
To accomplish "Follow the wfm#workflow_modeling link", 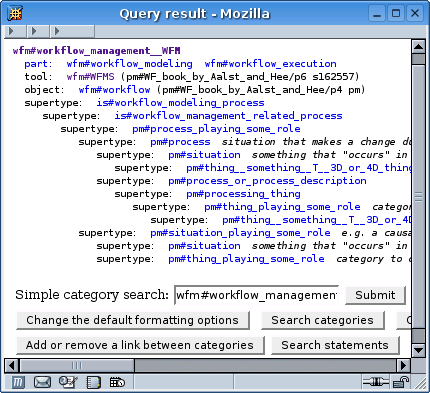I will (x=129, y=64).
